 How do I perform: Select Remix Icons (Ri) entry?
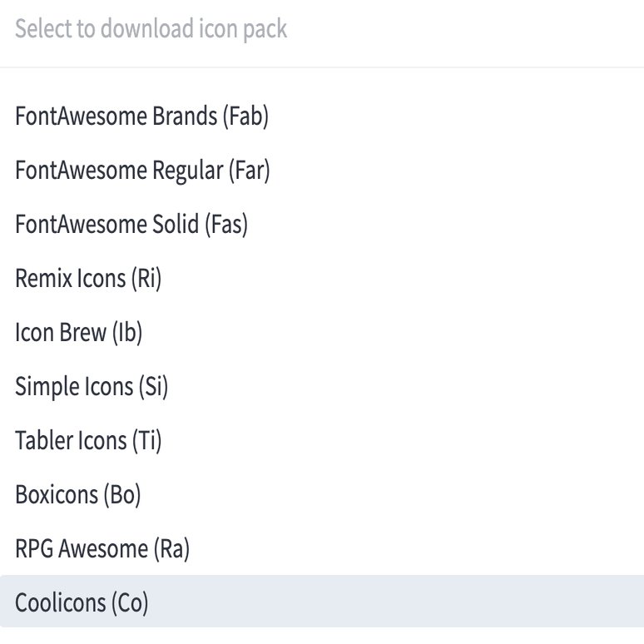(x=88, y=279)
